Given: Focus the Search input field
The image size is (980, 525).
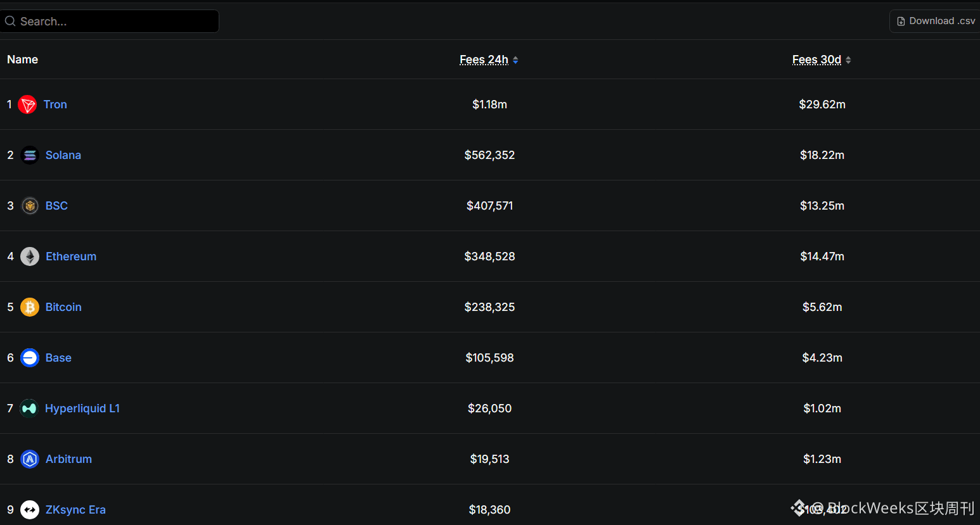Looking at the screenshot, I should point(110,21).
